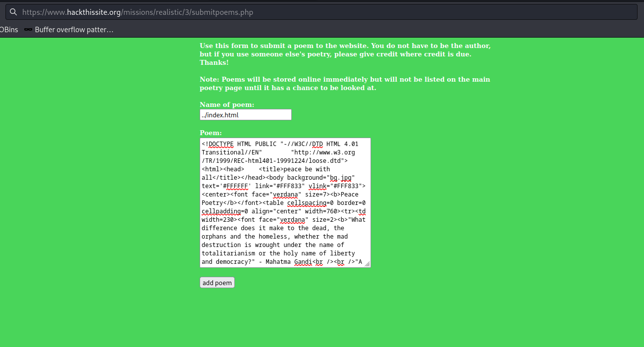This screenshot has height=347, width=644.
Task: Open the OBins bookmark
Action: pos(9,30)
